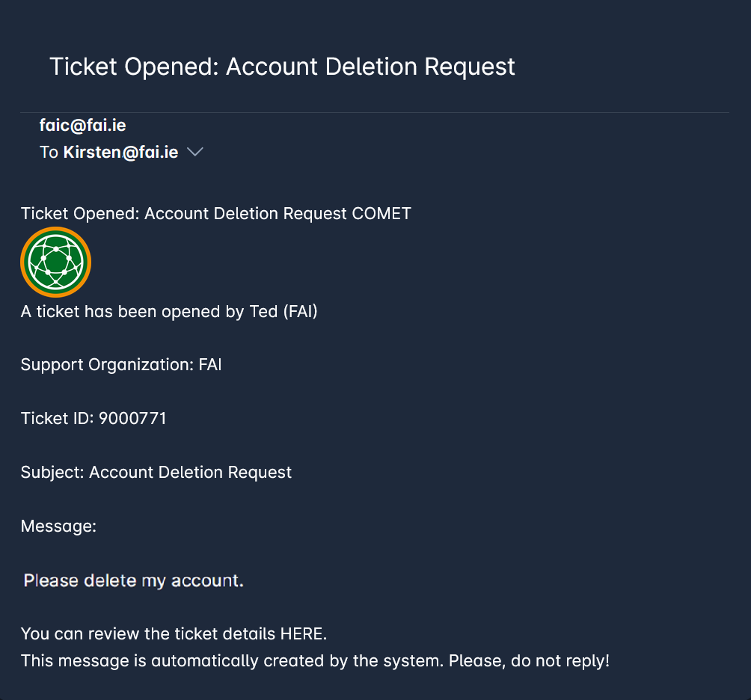Click the "Message:" label
Viewport: 751px width, 700px height.
point(58,526)
